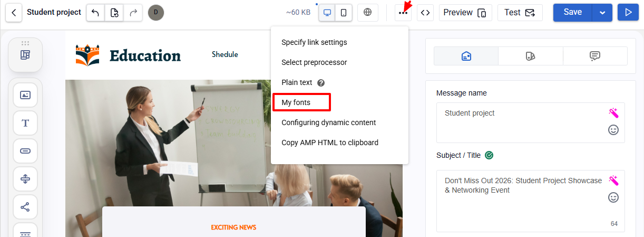Click help icon next to Plain text

321,83
